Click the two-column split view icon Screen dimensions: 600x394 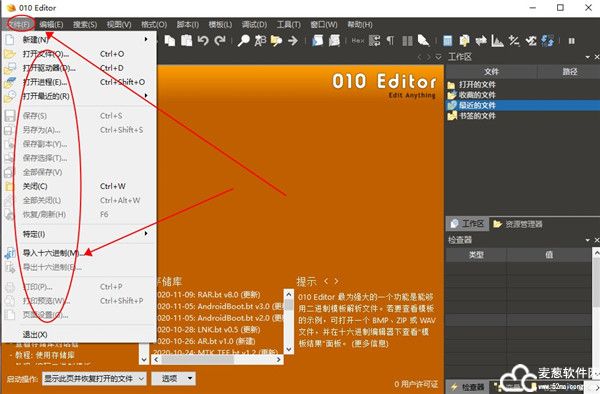pyautogui.click(x=407, y=41)
